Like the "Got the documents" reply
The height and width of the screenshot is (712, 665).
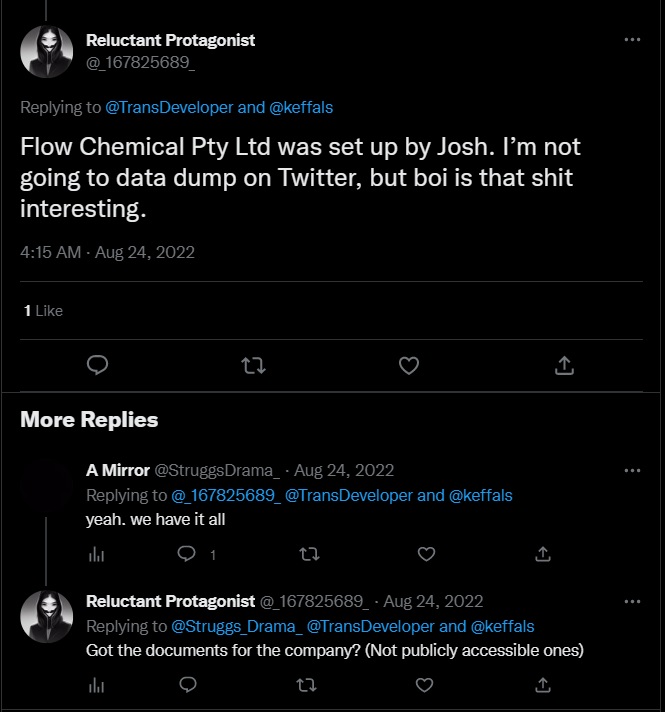tap(426, 685)
